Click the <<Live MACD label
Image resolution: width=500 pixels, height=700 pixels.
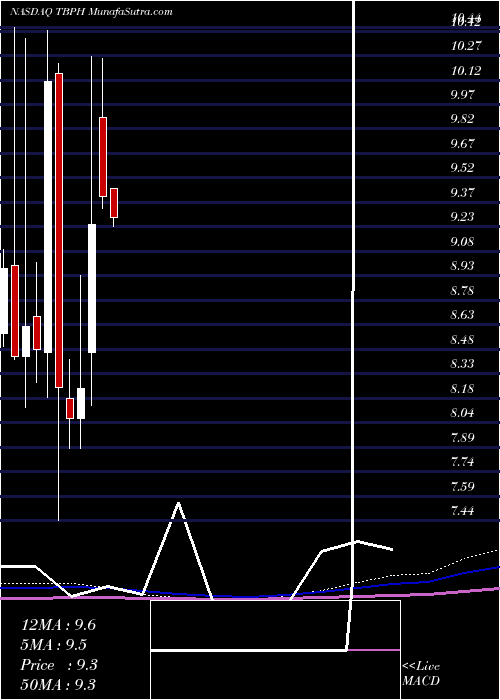[x=421, y=674]
